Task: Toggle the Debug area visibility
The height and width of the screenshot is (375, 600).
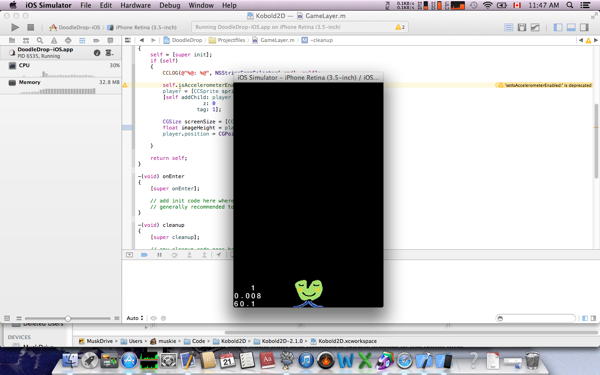Action: [571, 27]
